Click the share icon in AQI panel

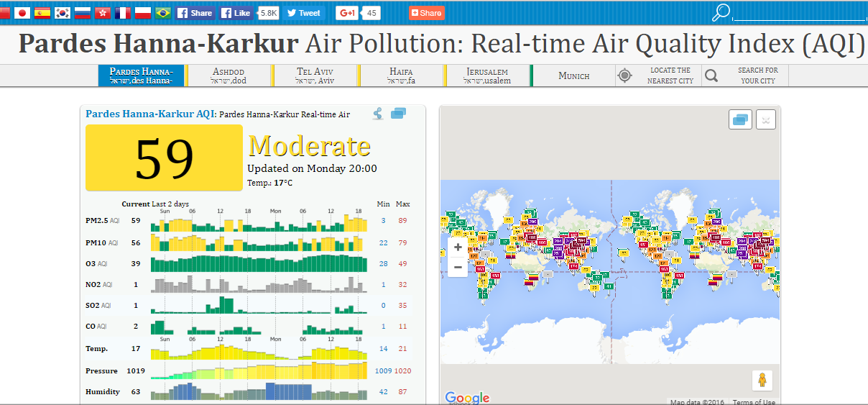click(x=378, y=114)
